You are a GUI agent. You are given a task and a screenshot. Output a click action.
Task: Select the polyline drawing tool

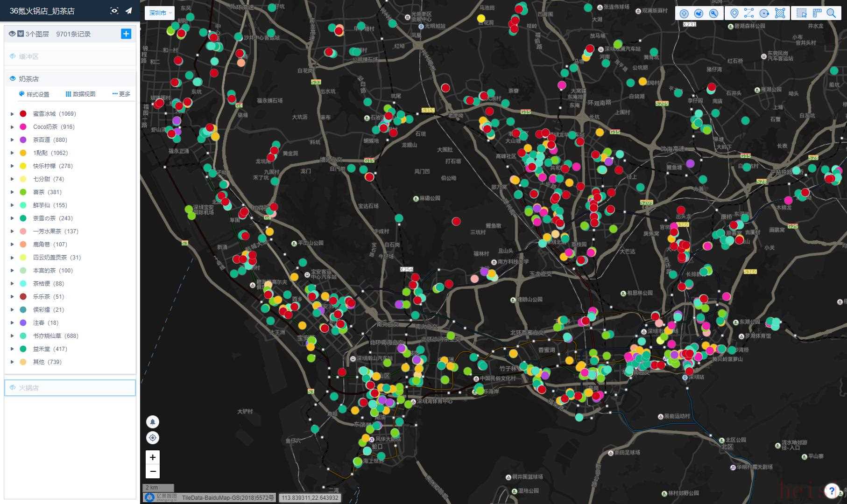coord(749,14)
